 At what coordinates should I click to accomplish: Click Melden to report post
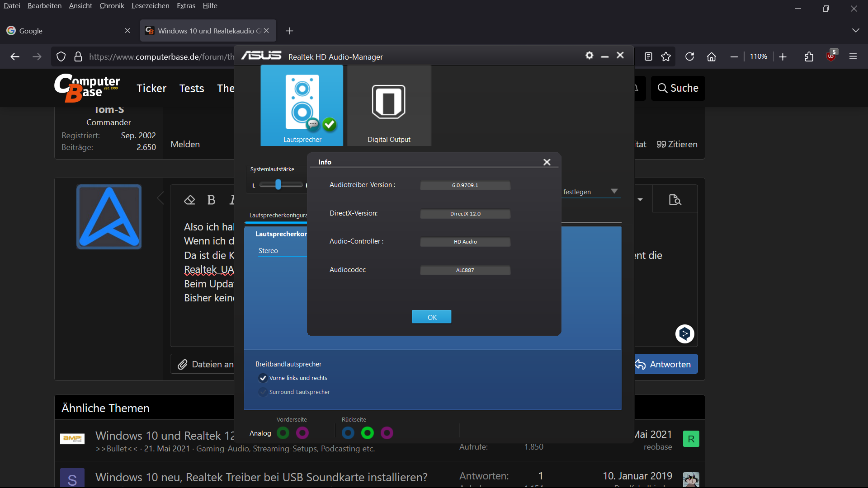pos(185,144)
